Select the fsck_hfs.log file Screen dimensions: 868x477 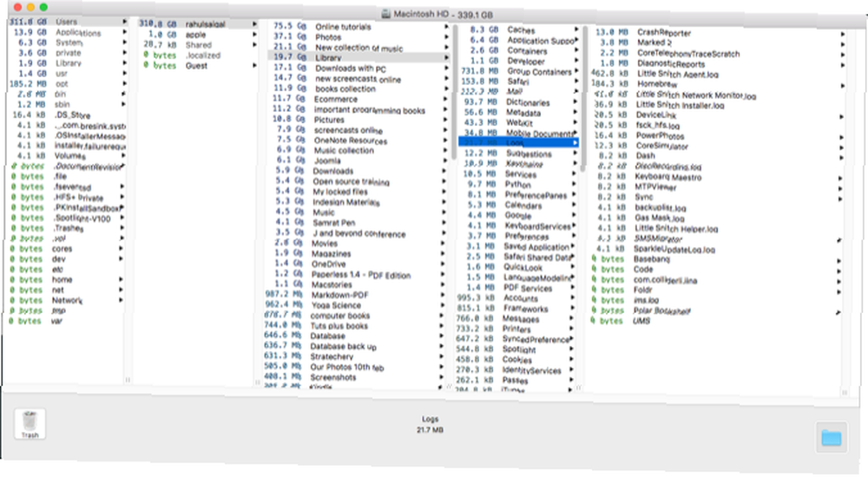(718, 126)
